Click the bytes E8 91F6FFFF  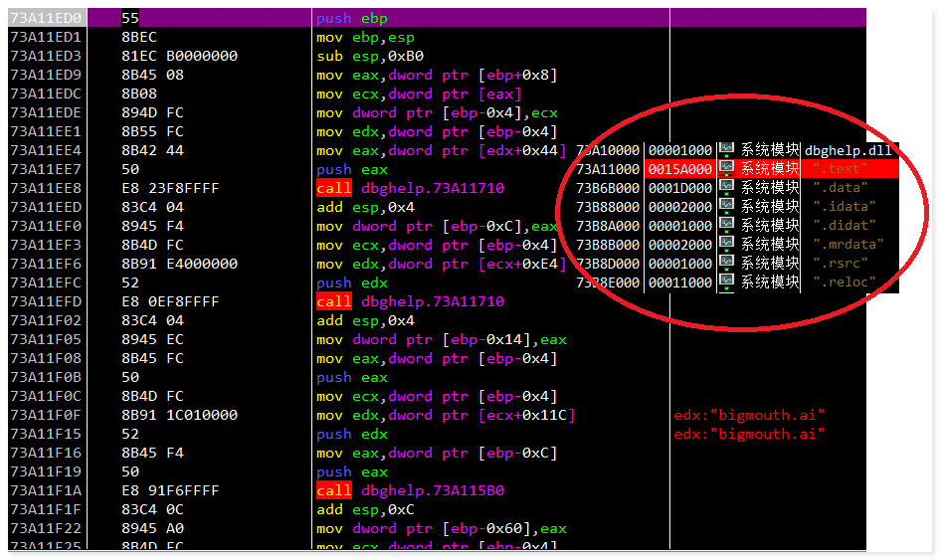[x=170, y=490]
